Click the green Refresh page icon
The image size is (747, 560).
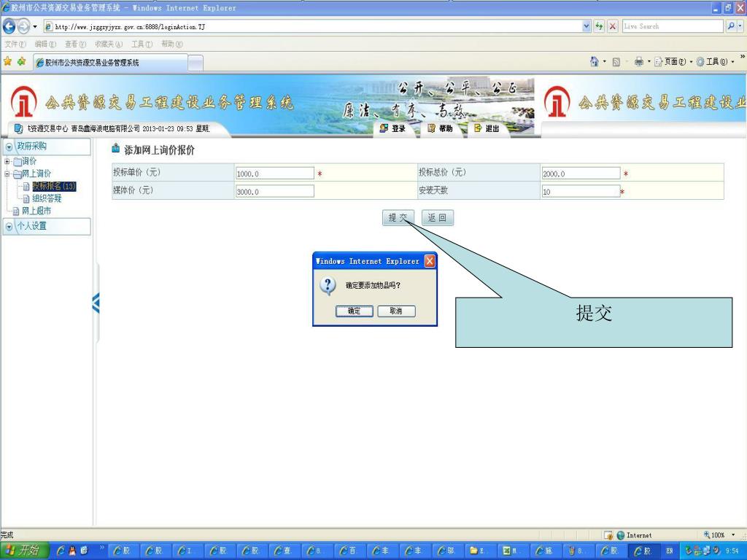(600, 27)
